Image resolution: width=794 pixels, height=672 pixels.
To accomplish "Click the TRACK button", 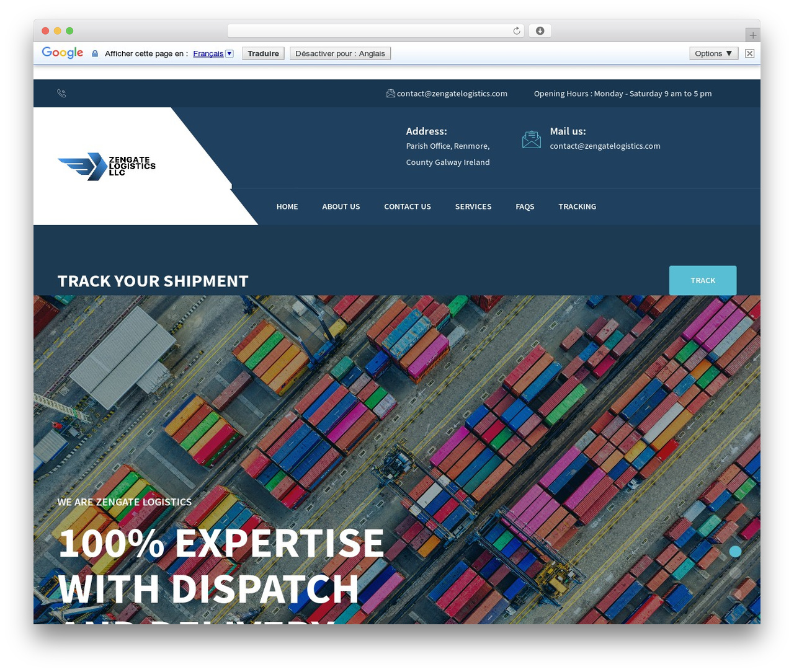I will click(x=703, y=281).
